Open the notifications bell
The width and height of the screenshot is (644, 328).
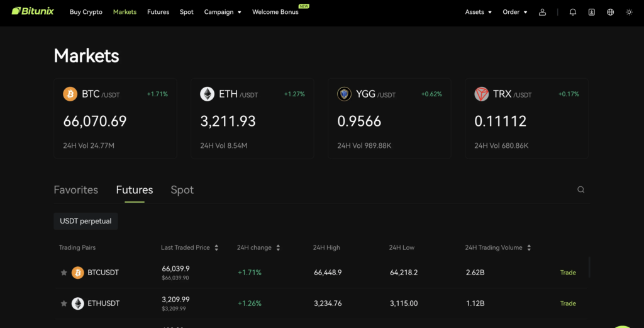(x=572, y=13)
